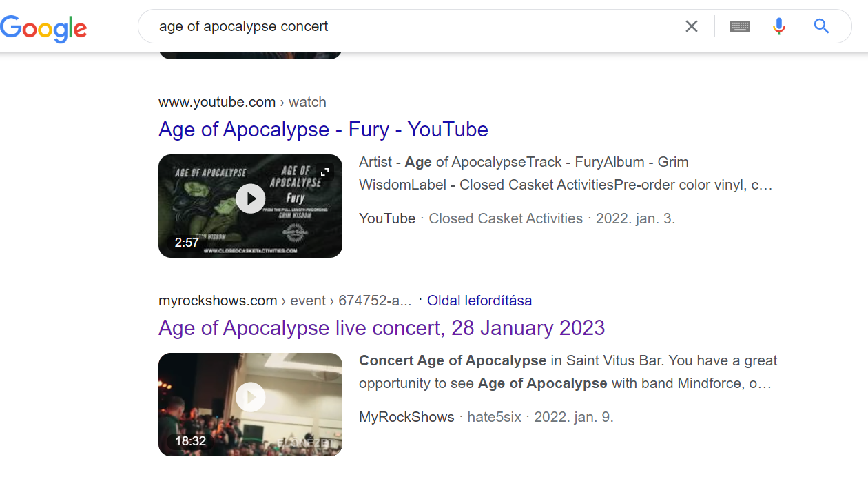Viewport: 868px width, 488px height.
Task: Click the 'hate5six' uploader text
Action: 494,417
